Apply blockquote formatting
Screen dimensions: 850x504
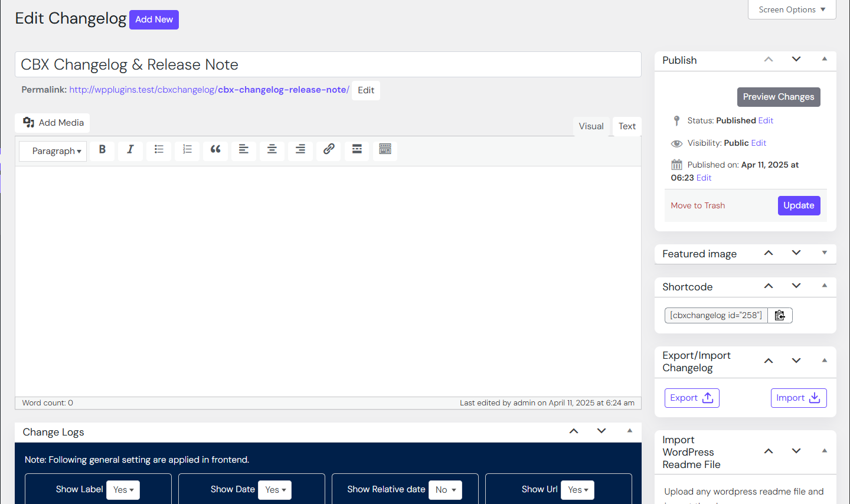point(215,150)
